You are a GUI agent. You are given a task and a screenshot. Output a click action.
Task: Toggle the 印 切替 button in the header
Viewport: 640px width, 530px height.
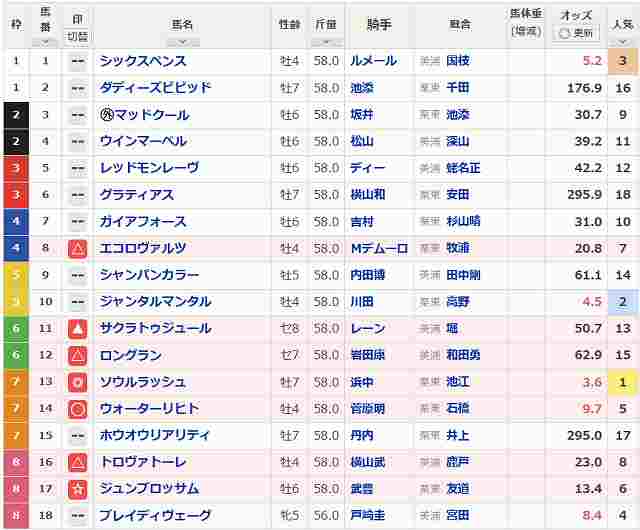[x=78, y=36]
